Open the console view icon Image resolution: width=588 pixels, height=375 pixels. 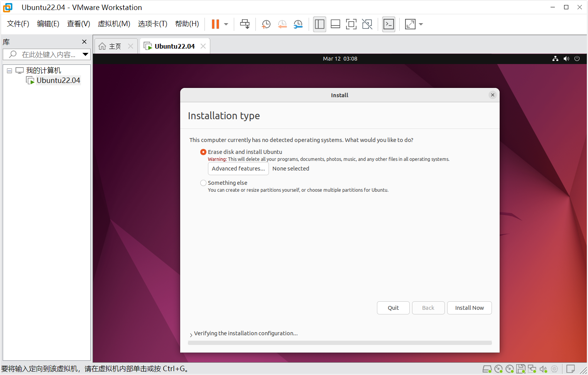coord(389,24)
